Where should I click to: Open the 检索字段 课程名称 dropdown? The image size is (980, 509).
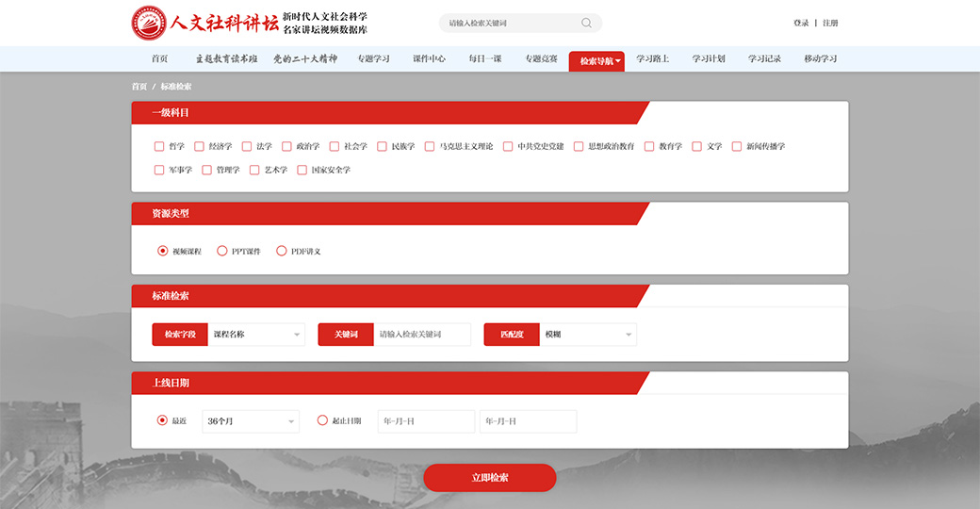click(x=256, y=334)
